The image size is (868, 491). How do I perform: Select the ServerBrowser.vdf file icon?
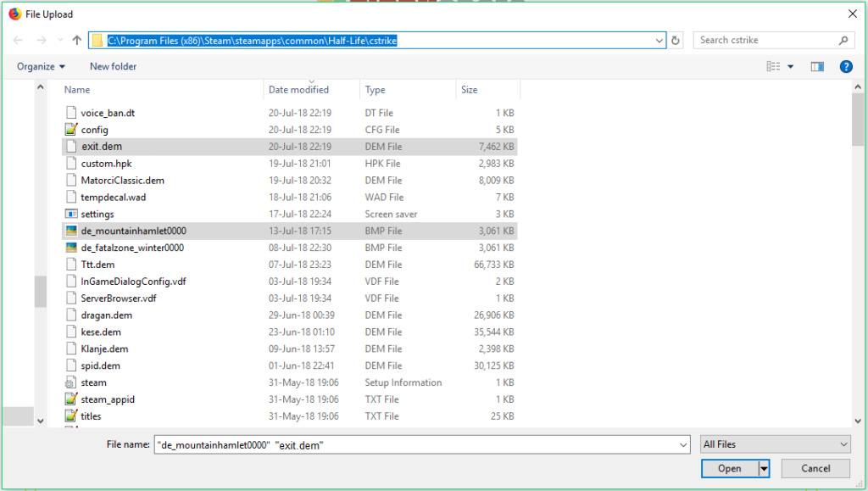[71, 298]
